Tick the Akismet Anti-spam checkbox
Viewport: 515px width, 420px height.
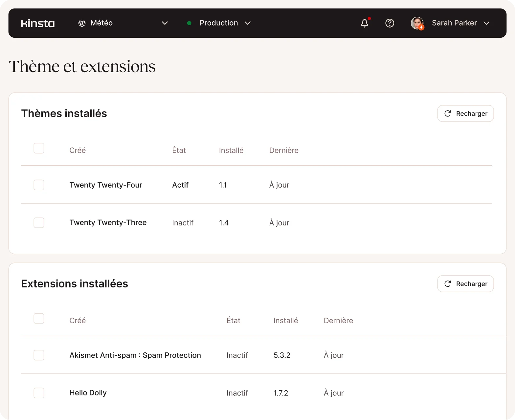point(39,355)
